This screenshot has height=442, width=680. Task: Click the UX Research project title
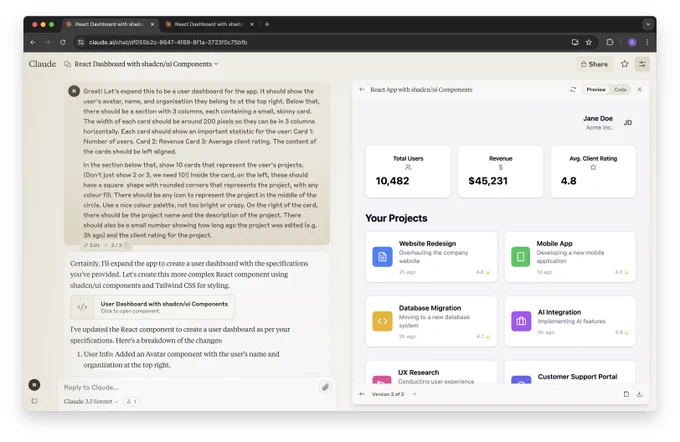tap(418, 372)
